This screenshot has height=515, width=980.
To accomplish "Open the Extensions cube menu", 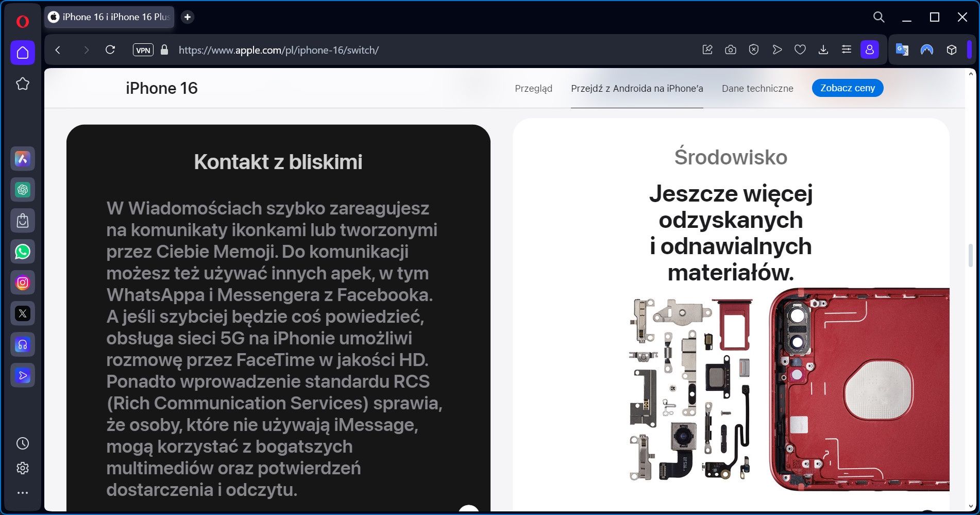I will [x=952, y=50].
